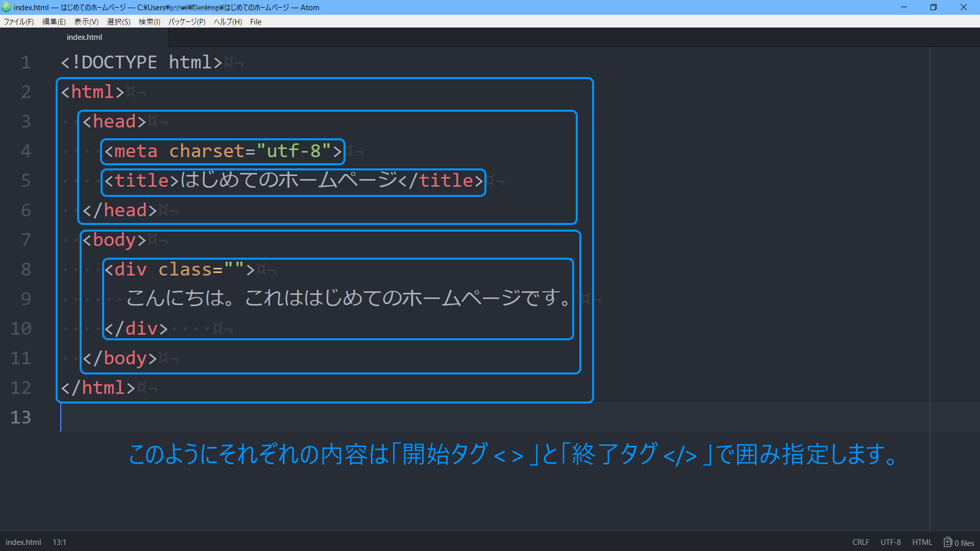Open the パッケージ(P) menu
980x551 pixels.
[187, 21]
